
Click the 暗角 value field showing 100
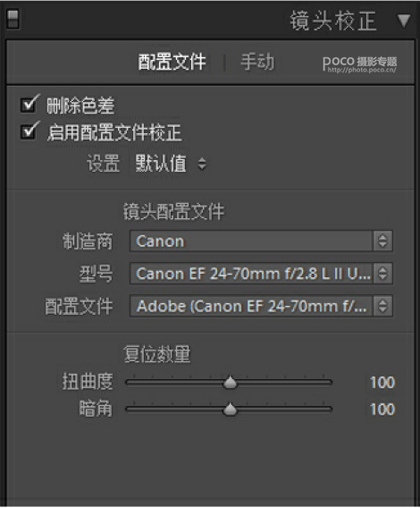(x=382, y=410)
